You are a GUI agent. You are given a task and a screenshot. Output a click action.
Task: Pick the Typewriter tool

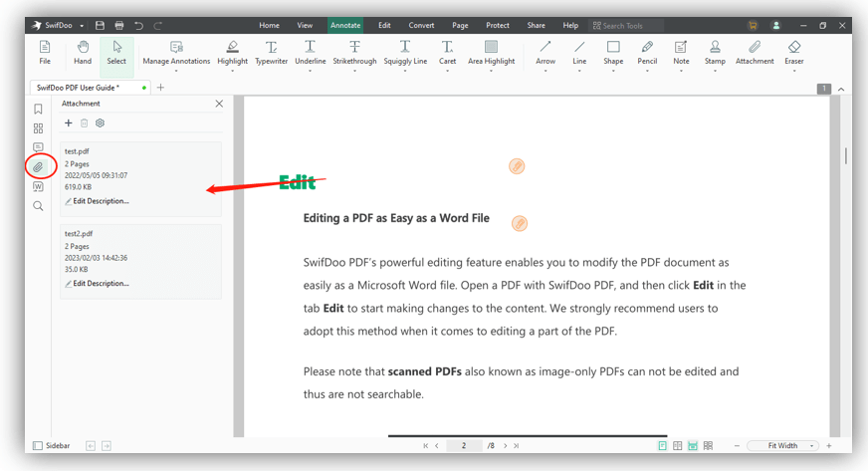coord(271,53)
